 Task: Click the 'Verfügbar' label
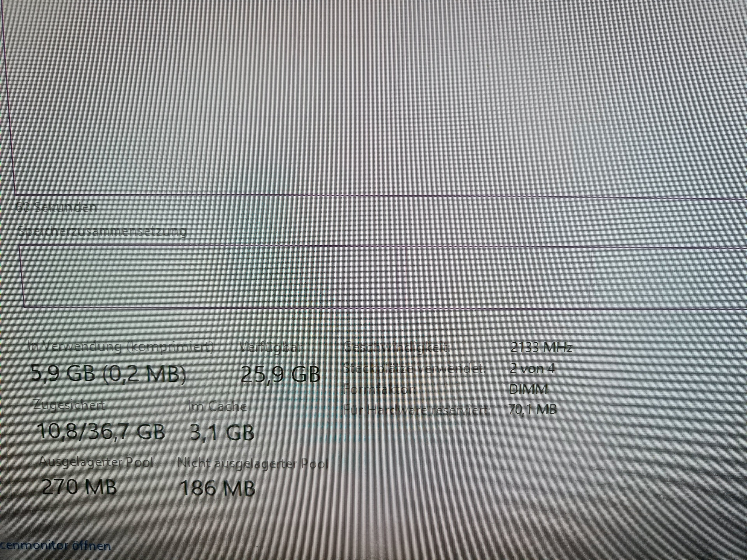pos(271,347)
